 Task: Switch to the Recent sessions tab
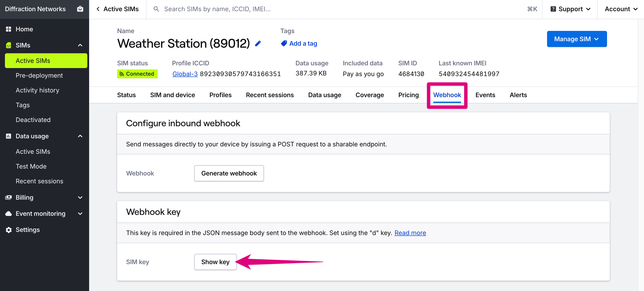(x=270, y=95)
